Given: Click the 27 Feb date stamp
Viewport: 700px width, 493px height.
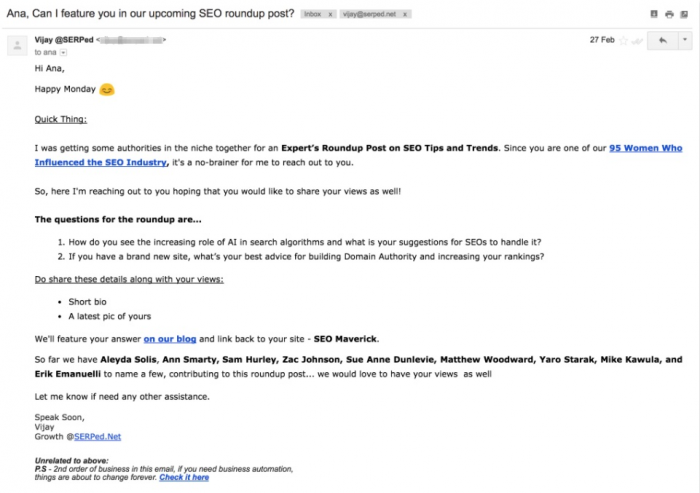Looking at the screenshot, I should pos(602,40).
